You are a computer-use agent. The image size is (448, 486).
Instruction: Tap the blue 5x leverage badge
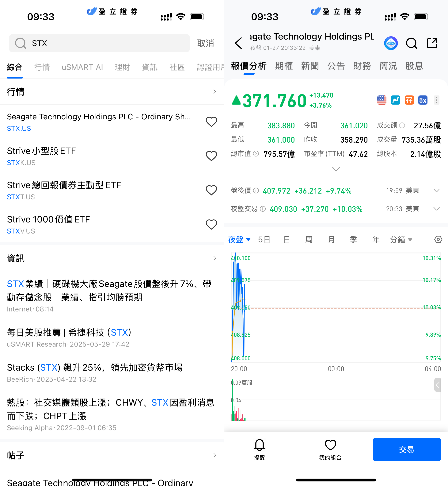point(423,100)
